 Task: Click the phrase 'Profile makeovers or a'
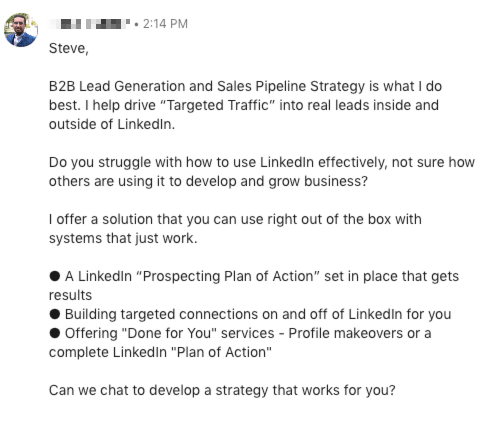tap(360, 333)
